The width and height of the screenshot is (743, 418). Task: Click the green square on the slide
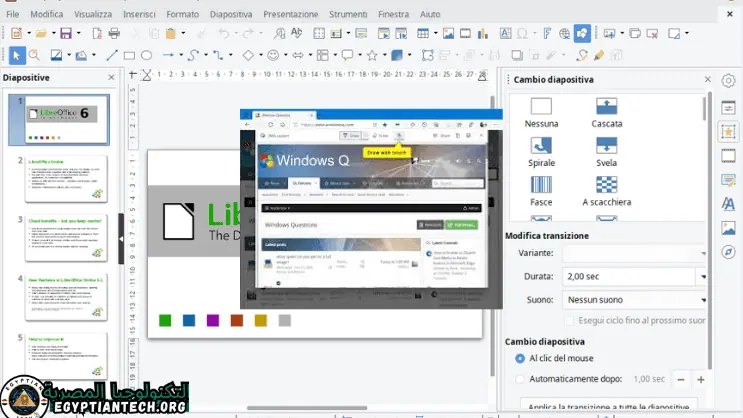(x=165, y=321)
